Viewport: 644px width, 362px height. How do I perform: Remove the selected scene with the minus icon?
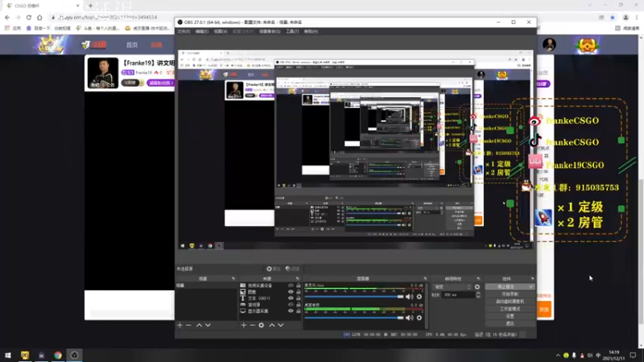(x=188, y=325)
